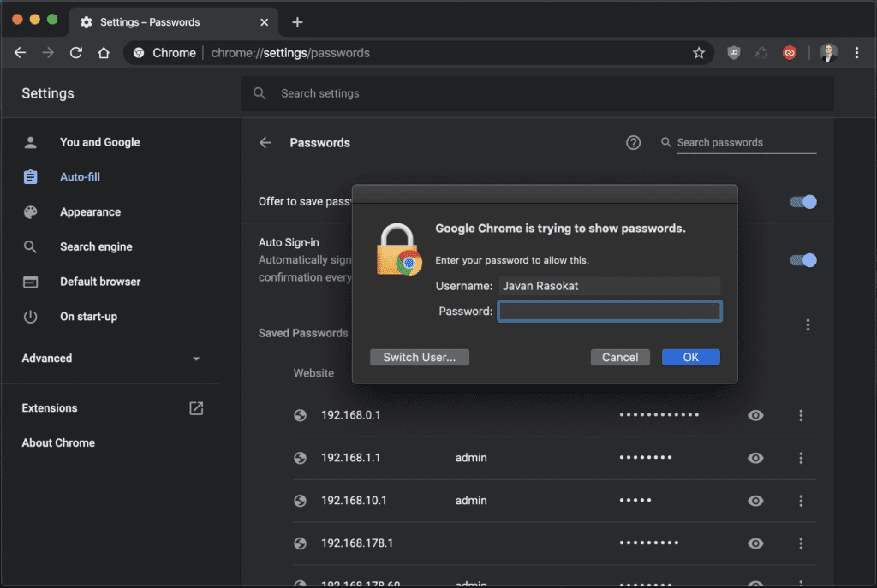The height and width of the screenshot is (588, 877).
Task: Open more actions for 192.168.0.1
Action: (x=801, y=415)
